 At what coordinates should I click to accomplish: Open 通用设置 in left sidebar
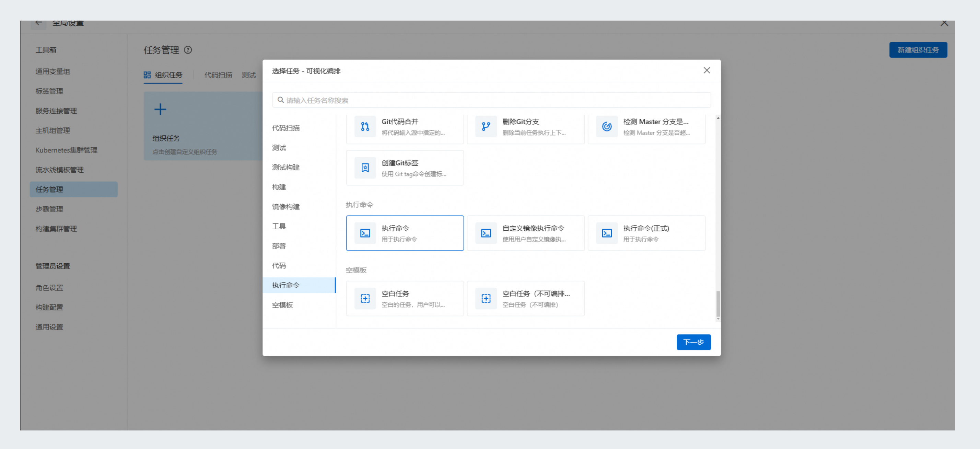click(x=49, y=327)
